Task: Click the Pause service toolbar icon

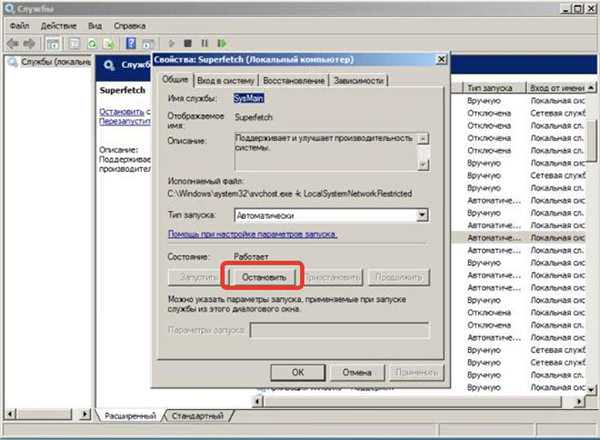Action: tap(205, 43)
